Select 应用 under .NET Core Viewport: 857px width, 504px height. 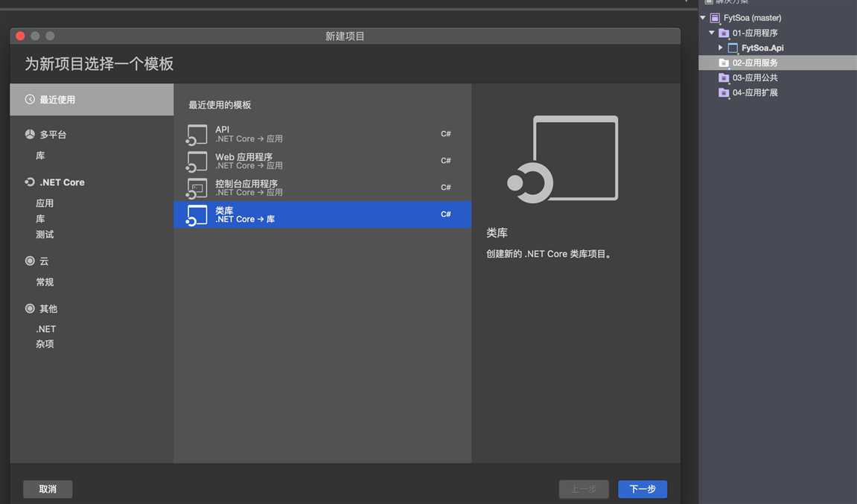45,203
